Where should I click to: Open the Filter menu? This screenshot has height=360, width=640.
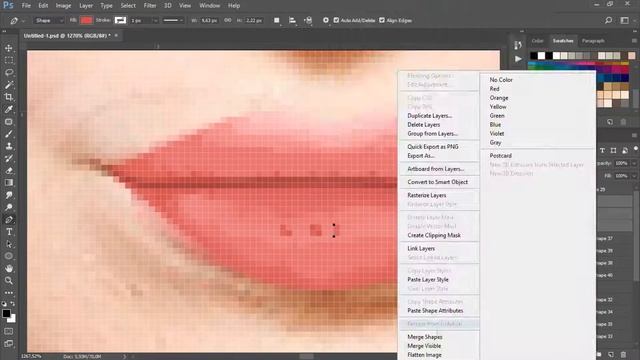(150, 6)
